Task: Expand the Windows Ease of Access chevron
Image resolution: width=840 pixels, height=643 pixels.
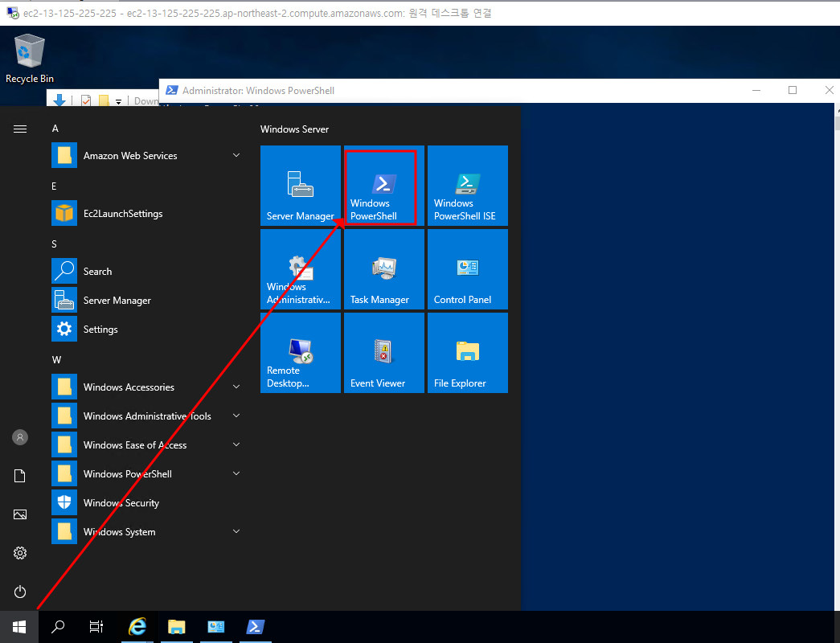Action: click(x=236, y=444)
